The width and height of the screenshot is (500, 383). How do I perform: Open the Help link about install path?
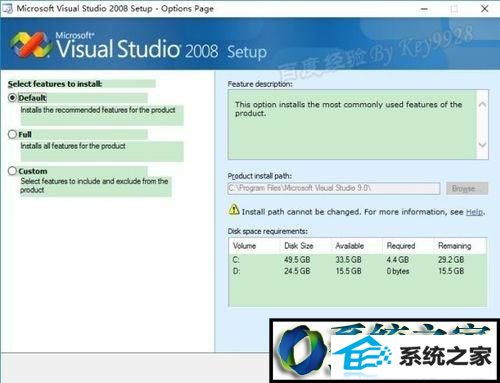pyautogui.click(x=474, y=212)
